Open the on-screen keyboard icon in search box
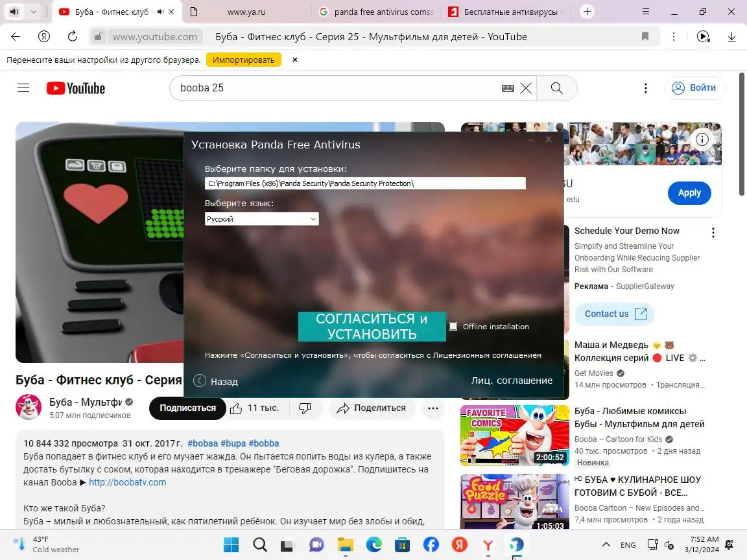This screenshot has height=560, width=747. pyautogui.click(x=508, y=88)
